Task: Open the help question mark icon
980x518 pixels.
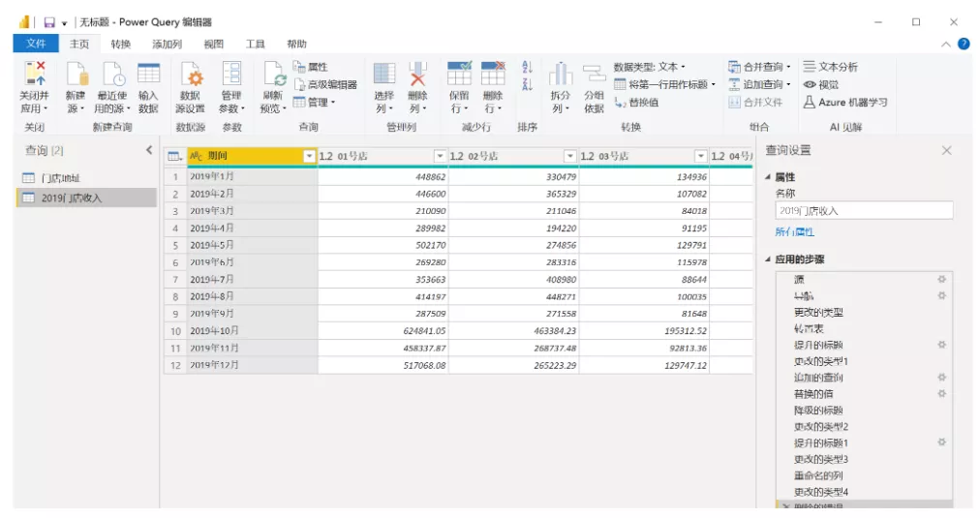Action: [x=964, y=44]
